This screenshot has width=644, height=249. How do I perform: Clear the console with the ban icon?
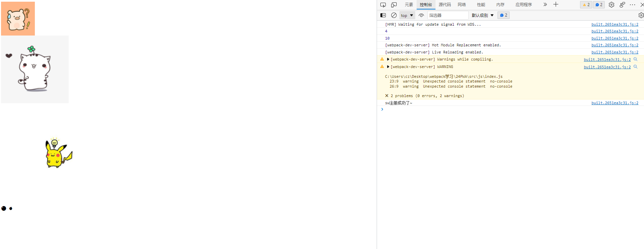coord(394,15)
